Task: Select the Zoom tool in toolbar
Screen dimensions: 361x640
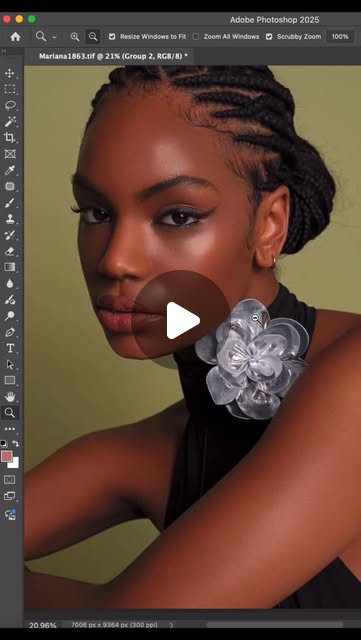Action: (x=10, y=413)
